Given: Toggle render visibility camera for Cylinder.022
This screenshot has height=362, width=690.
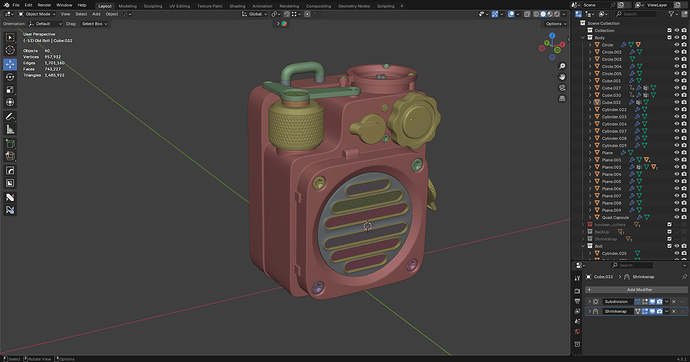Looking at the screenshot, I should (x=684, y=110).
